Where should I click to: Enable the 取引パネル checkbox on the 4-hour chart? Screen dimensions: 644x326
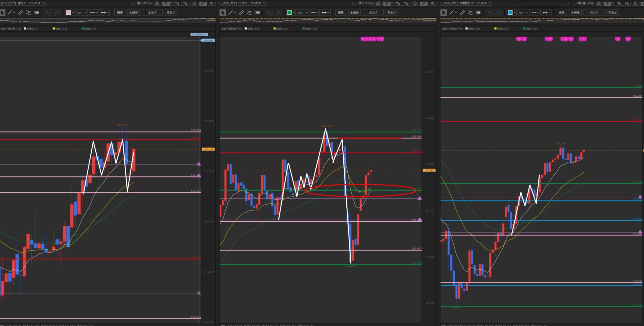(575, 3)
